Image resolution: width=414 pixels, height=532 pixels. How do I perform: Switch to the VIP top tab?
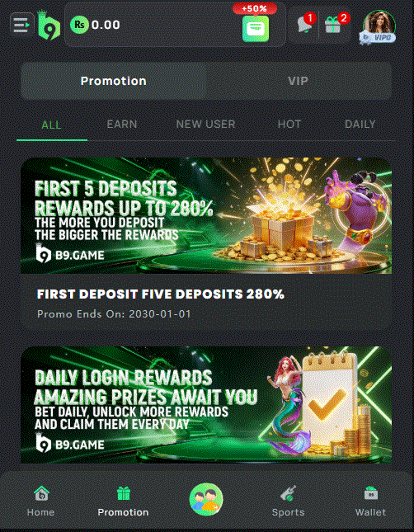pyautogui.click(x=299, y=81)
